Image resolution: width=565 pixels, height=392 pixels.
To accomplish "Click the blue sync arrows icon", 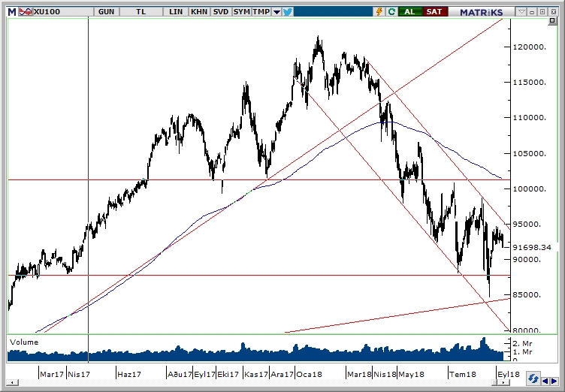I will (x=533, y=379).
